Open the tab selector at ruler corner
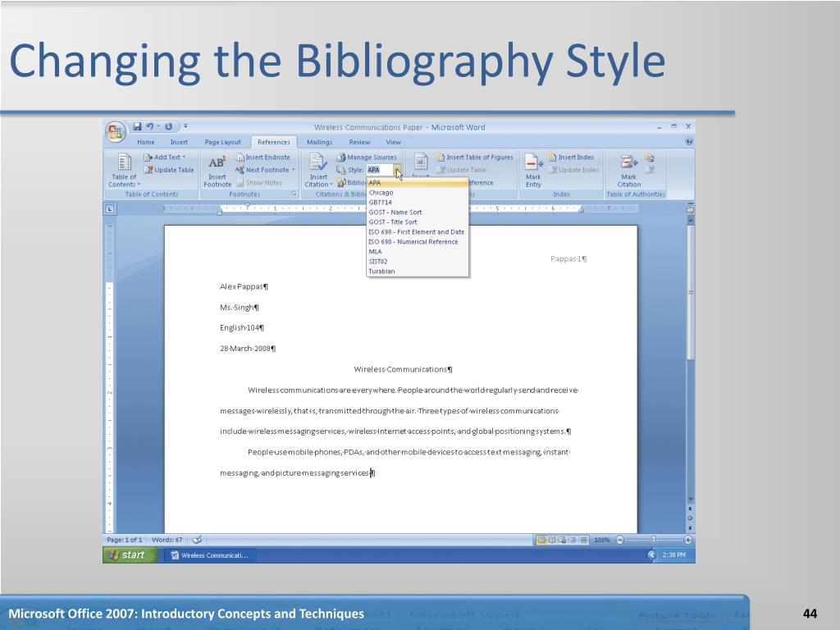 [x=109, y=209]
